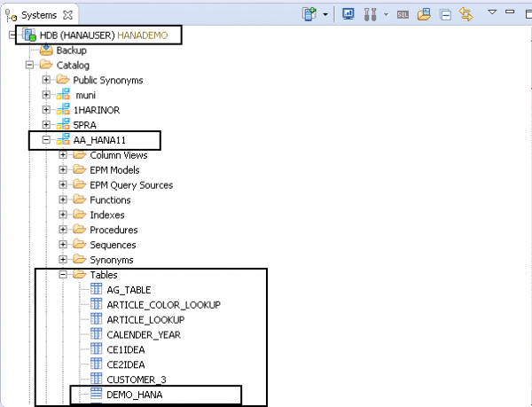Click the Systems tab tree icon
Screen dimensions: 532x407
point(11,15)
